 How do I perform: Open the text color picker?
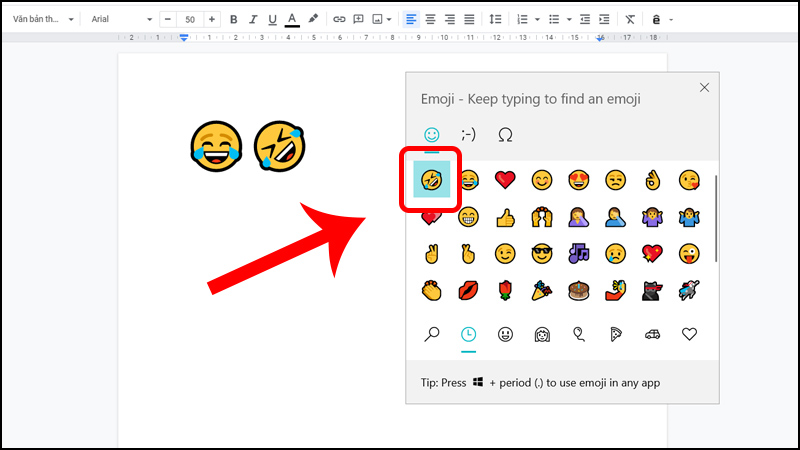tap(291, 19)
